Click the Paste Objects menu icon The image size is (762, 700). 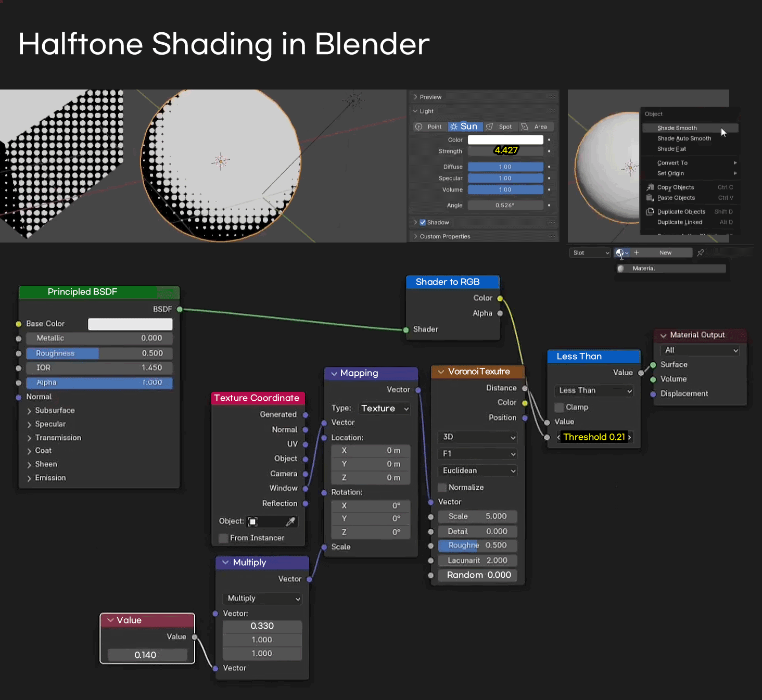pos(650,198)
